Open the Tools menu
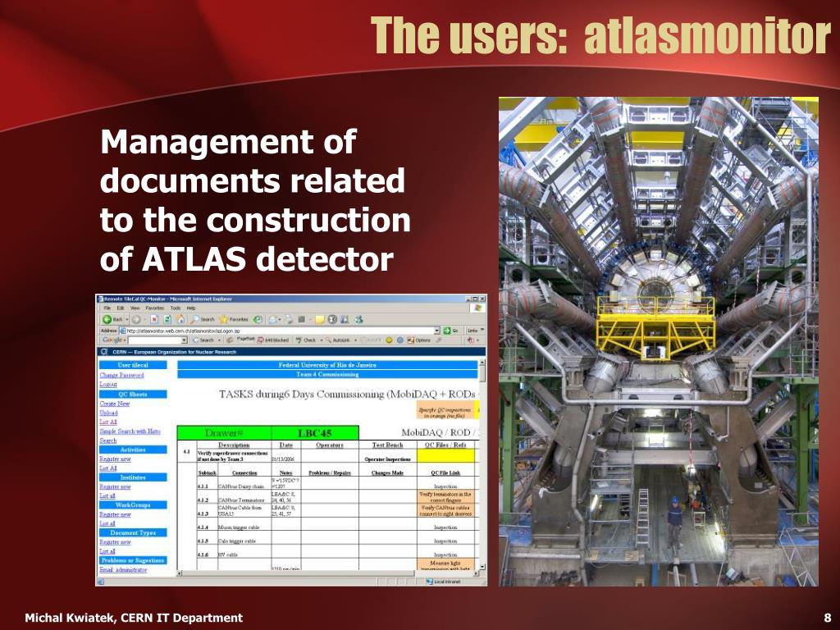840x630 pixels. pyautogui.click(x=176, y=308)
